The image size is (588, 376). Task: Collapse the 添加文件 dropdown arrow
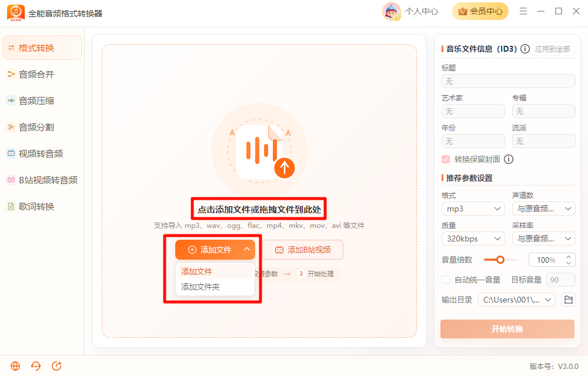click(x=247, y=250)
